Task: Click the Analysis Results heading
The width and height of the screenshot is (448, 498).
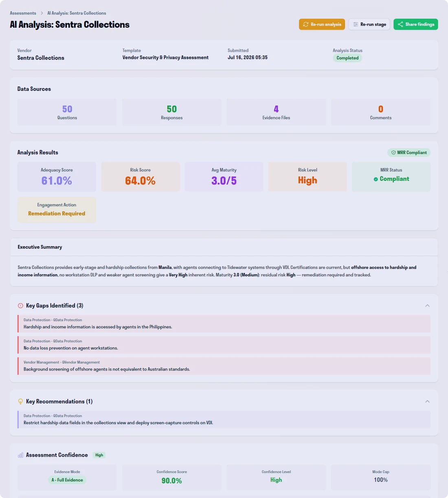Action: coord(38,152)
